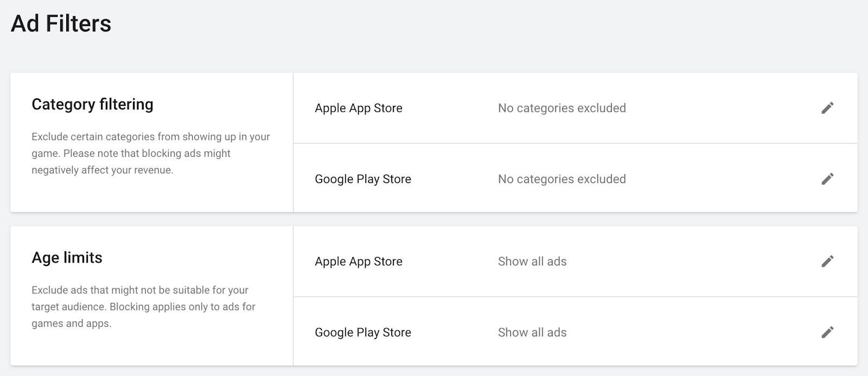Image resolution: width=868 pixels, height=376 pixels.
Task: Edit Google Play Store category filtering
Action: click(827, 179)
